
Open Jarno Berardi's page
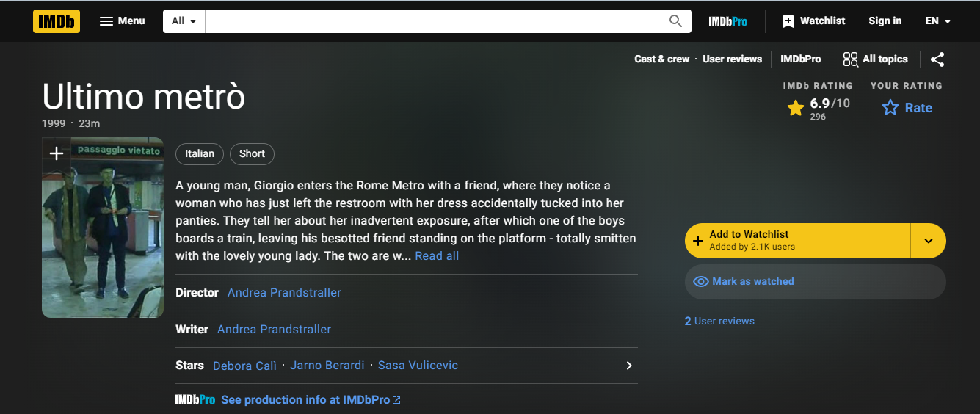click(x=327, y=365)
